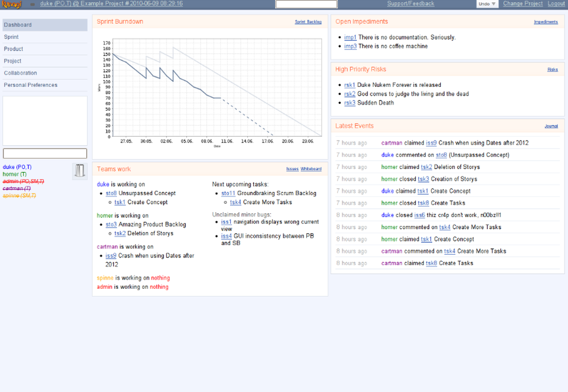Click the Support/Feedback link

[411, 3]
